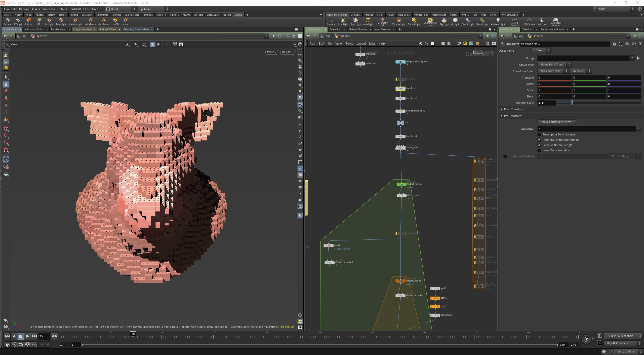Open the Redshift menu
This screenshot has height=355, width=644.
(x=75, y=9)
